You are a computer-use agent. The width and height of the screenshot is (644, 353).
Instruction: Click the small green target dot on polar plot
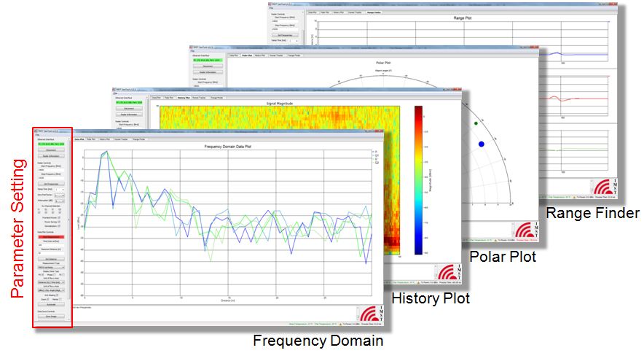pyautogui.click(x=476, y=123)
